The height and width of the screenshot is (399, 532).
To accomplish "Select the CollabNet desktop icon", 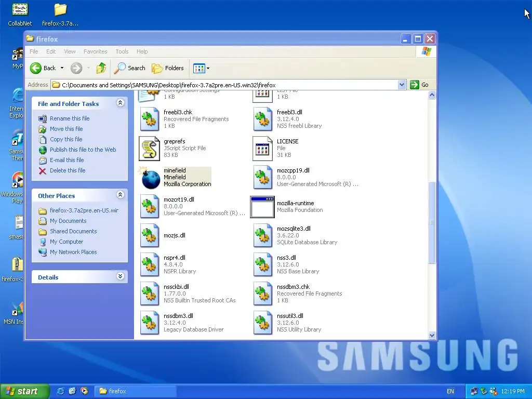I will coord(20,15).
